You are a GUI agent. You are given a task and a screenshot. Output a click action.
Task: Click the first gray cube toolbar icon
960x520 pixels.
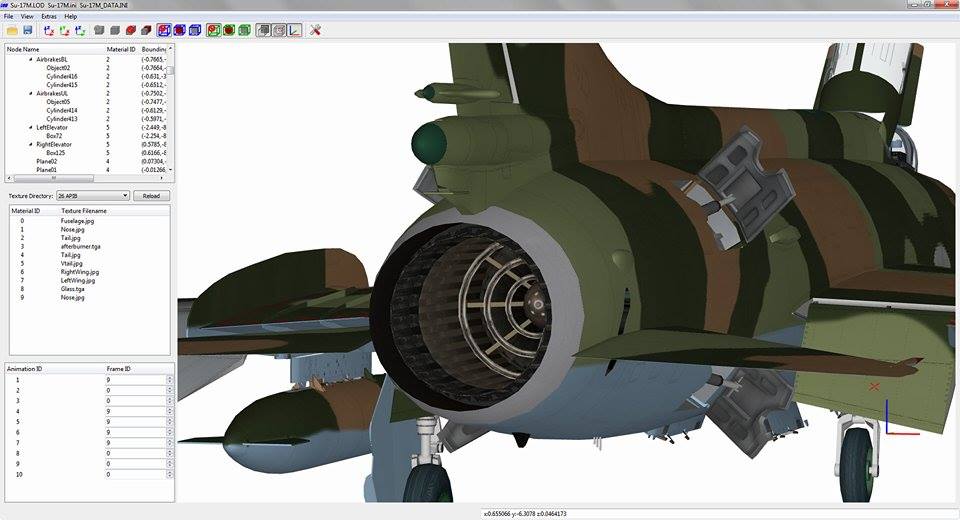point(99,30)
